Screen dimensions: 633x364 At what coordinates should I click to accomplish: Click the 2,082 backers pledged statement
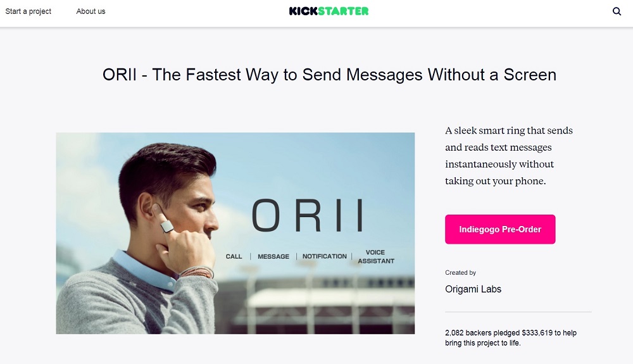pos(511,338)
